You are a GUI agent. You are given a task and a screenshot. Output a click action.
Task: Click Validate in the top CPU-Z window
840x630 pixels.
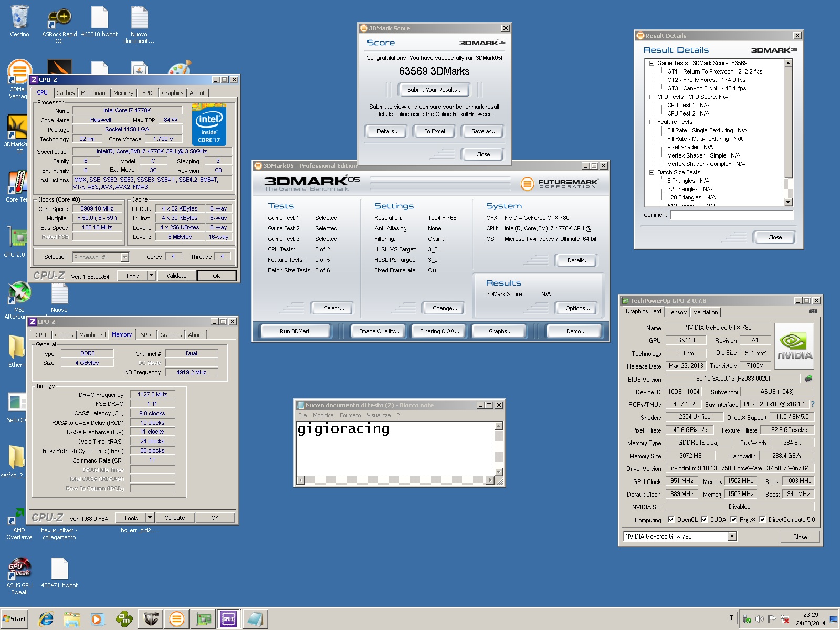click(x=176, y=276)
